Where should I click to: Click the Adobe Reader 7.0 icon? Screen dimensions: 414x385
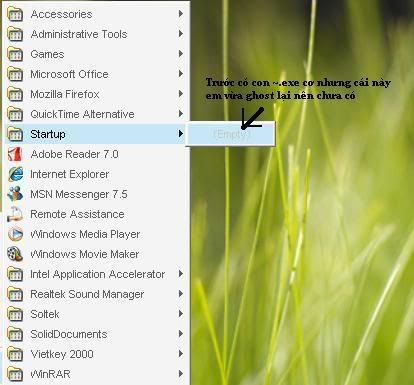point(15,154)
